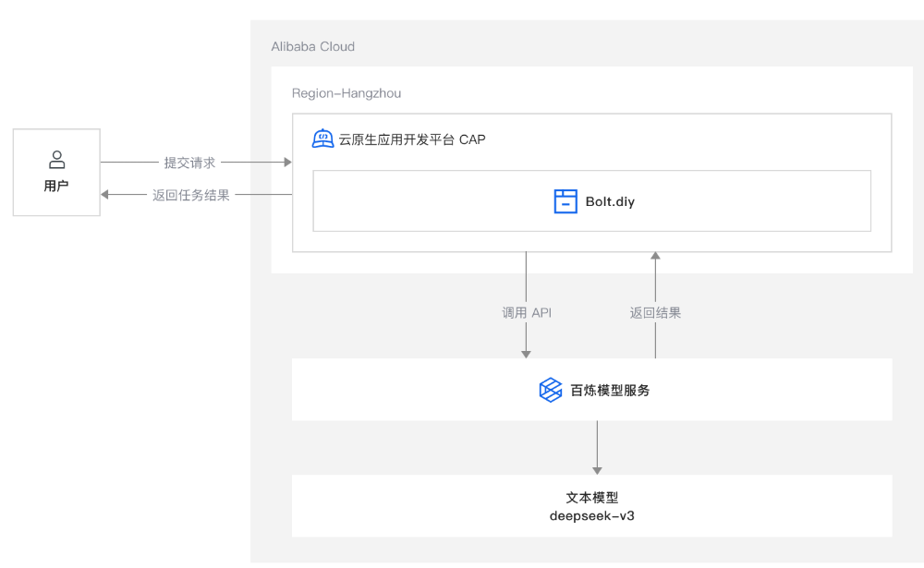This screenshot has width=924, height=568.
Task: Click the arrowhead pointing into the CAP box
Action: pyautogui.click(x=286, y=163)
